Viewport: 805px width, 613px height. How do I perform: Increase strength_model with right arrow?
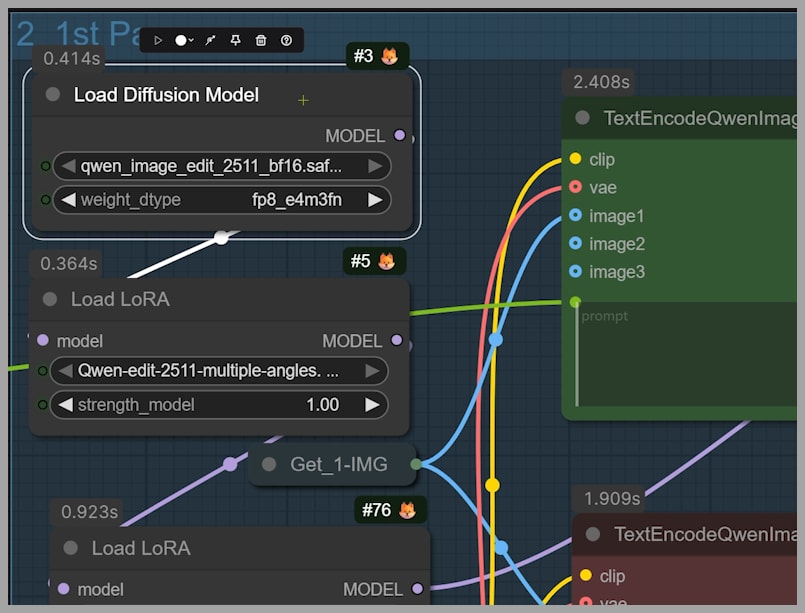pos(372,405)
